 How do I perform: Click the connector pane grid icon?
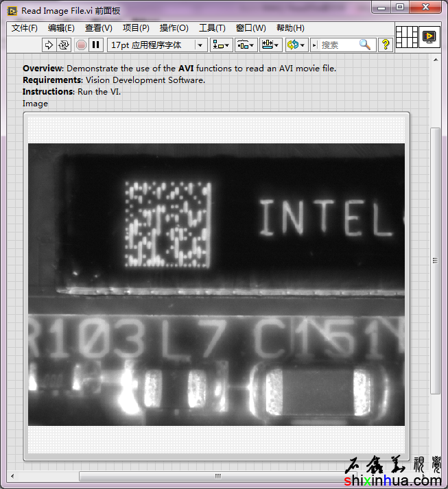407,37
